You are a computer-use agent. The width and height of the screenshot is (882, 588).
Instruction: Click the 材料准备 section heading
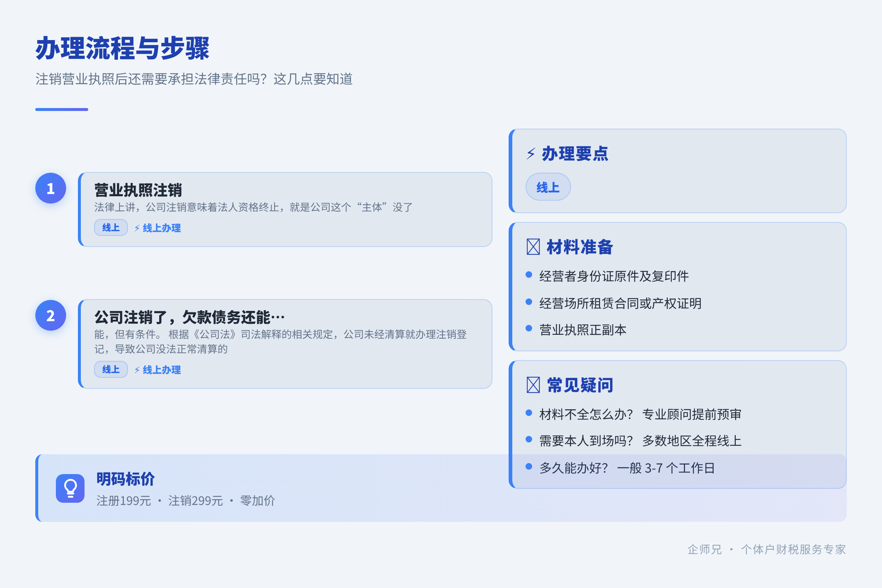click(580, 247)
